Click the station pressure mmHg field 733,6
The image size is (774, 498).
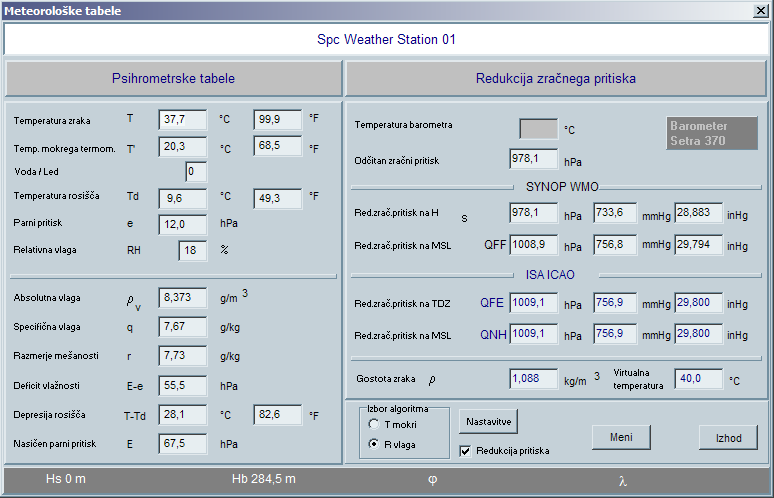[x=615, y=213]
